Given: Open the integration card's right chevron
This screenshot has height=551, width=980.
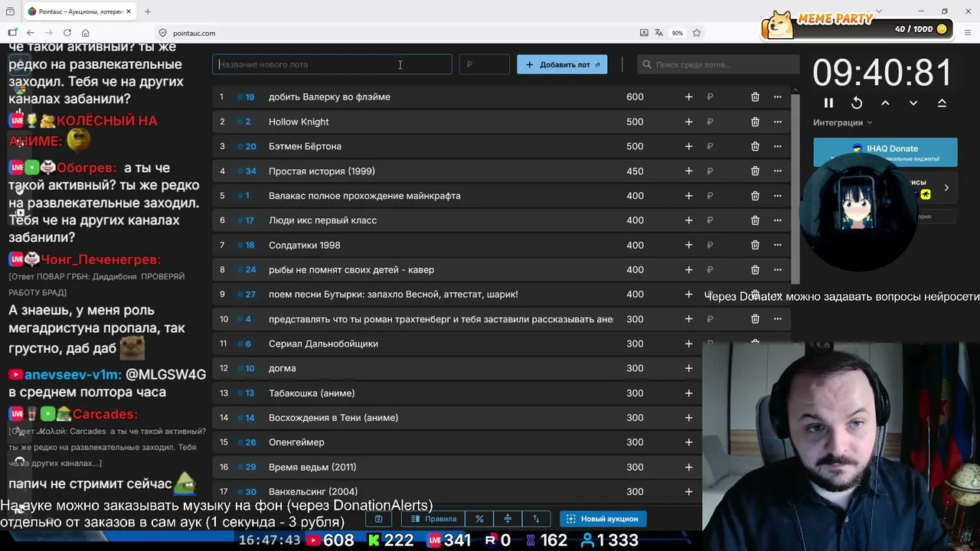Looking at the screenshot, I should click(x=946, y=187).
